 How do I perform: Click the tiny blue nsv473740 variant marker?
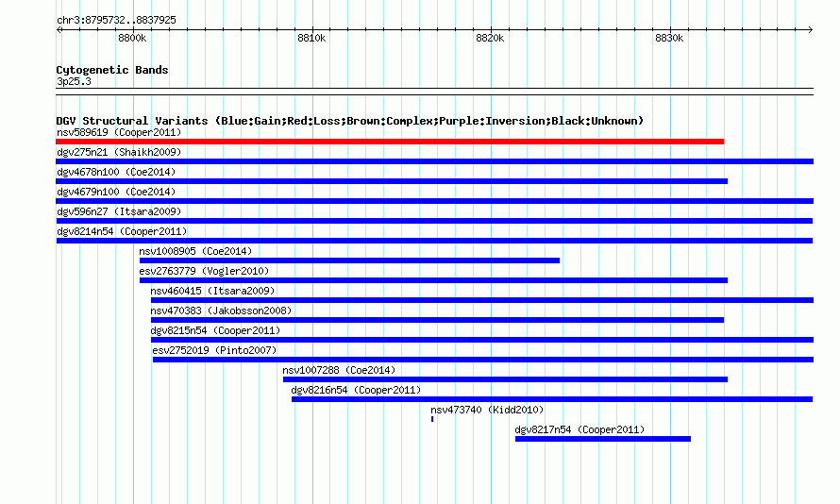[x=432, y=419]
